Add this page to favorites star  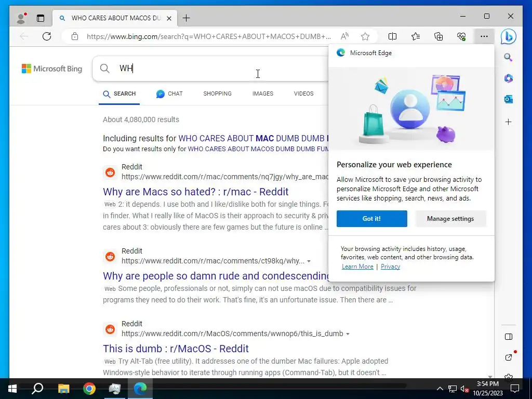click(365, 36)
